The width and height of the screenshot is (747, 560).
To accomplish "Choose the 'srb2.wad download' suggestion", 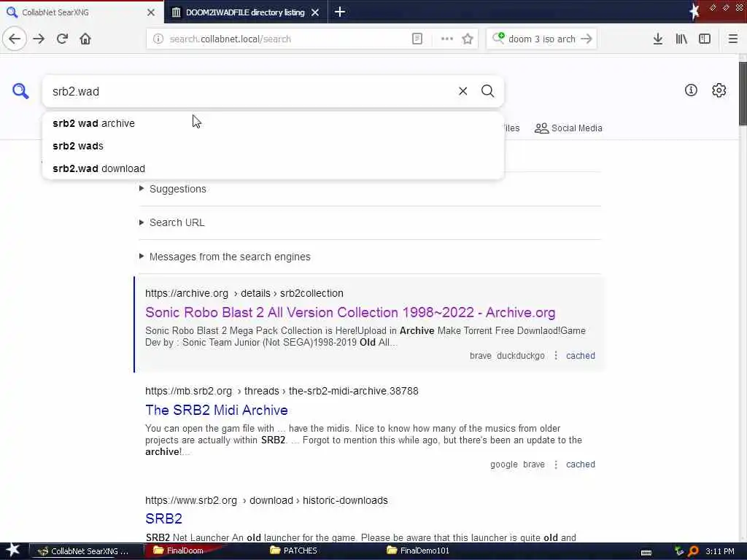I will (x=273, y=168).
